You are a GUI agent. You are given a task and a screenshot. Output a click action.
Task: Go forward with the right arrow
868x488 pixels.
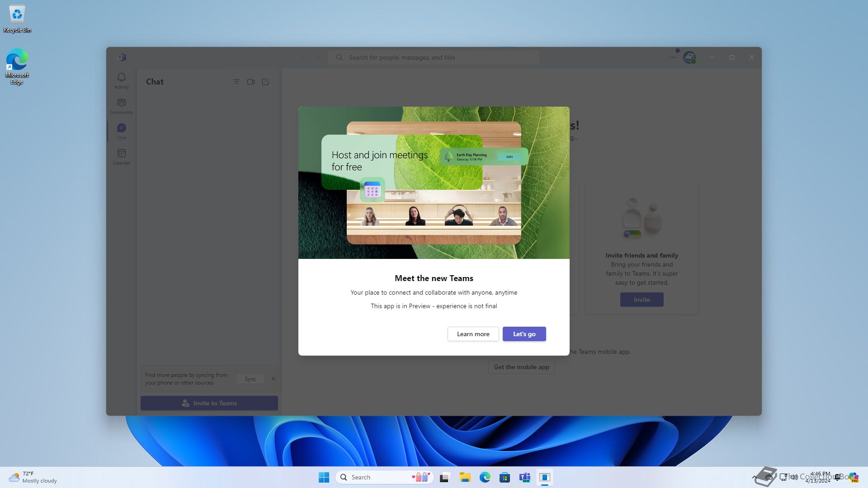(x=318, y=57)
